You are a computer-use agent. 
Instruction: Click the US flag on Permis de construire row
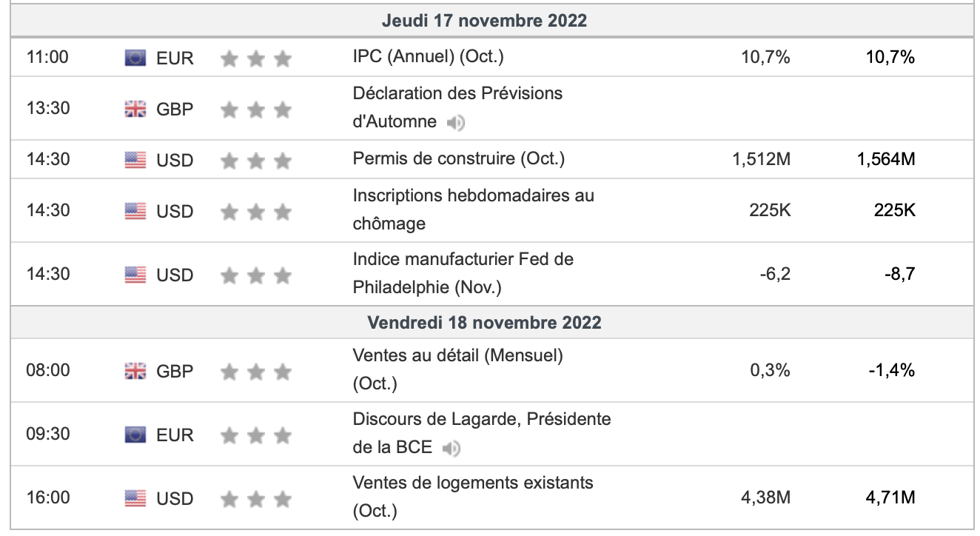click(x=135, y=160)
